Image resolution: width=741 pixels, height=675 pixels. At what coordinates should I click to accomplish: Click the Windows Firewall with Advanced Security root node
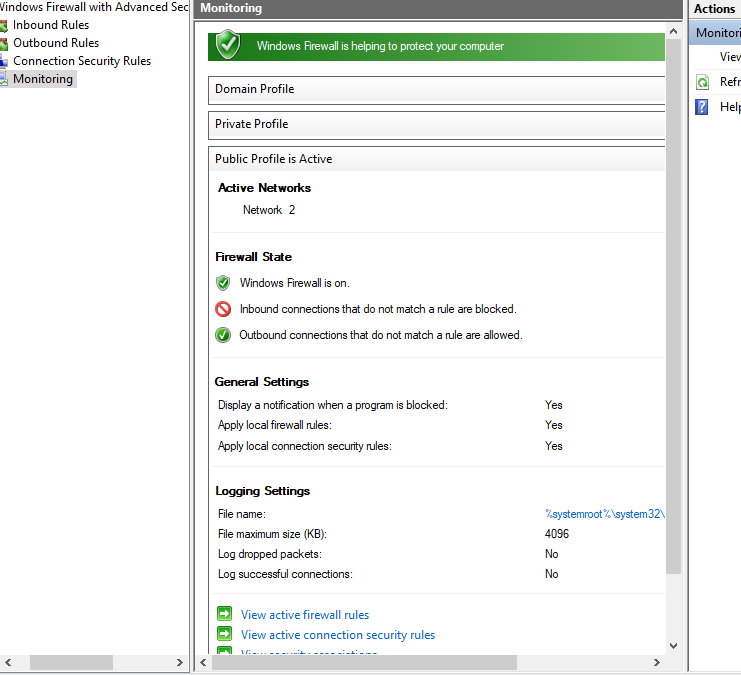(94, 7)
